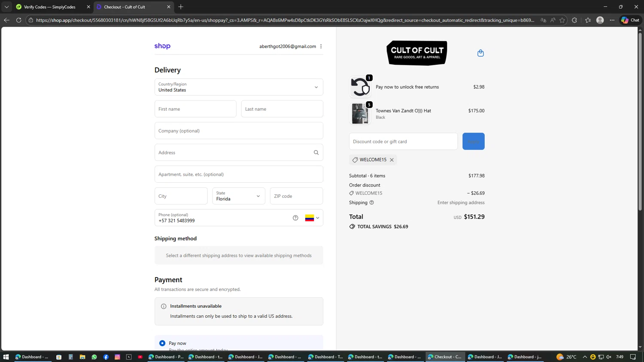Focus the Address input field
The width and height of the screenshot is (644, 362).
239,153
